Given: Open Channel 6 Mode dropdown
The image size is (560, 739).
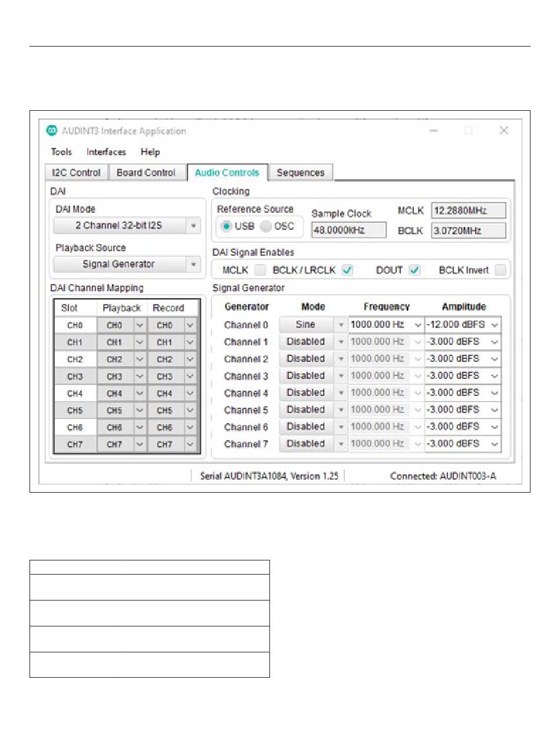Looking at the screenshot, I should pos(313,427).
